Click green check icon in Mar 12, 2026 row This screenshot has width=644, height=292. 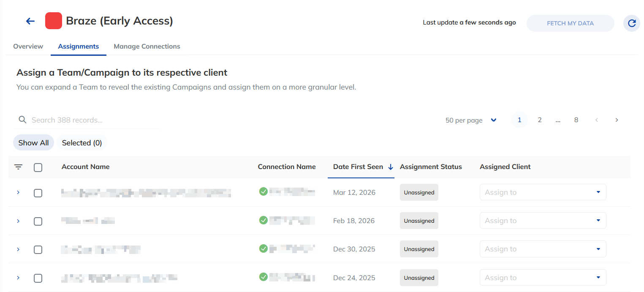[x=264, y=192]
